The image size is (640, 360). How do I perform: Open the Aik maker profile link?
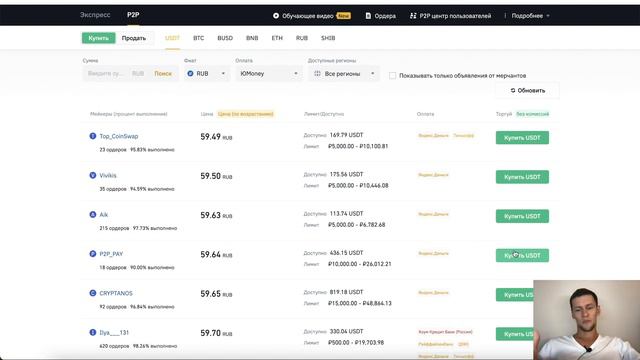coord(104,215)
